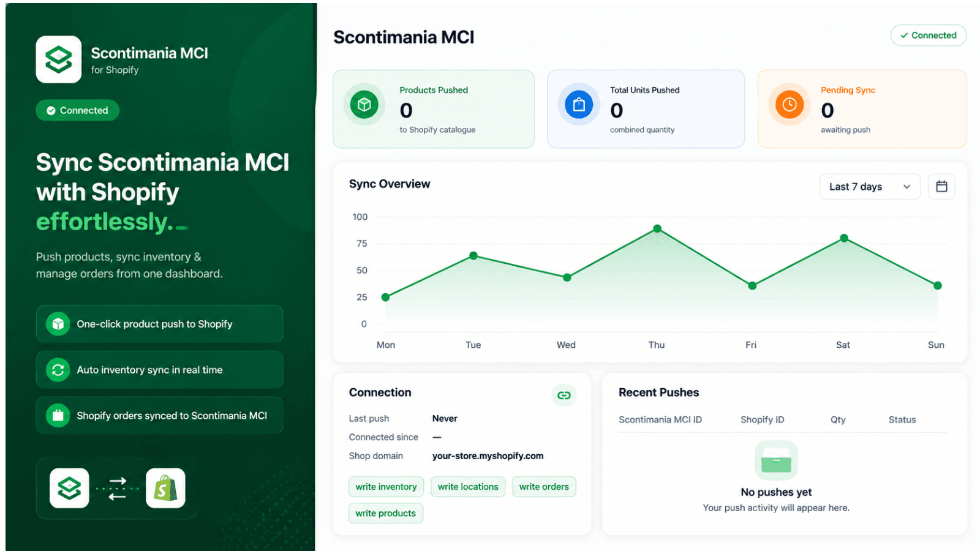Click the empty pushes inbox icon
The image size is (980, 551).
776,460
